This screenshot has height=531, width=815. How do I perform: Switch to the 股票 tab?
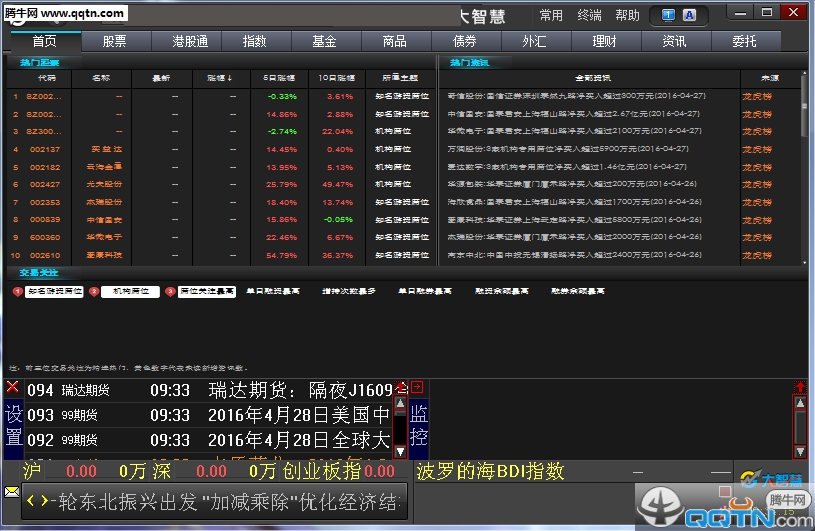coord(115,41)
